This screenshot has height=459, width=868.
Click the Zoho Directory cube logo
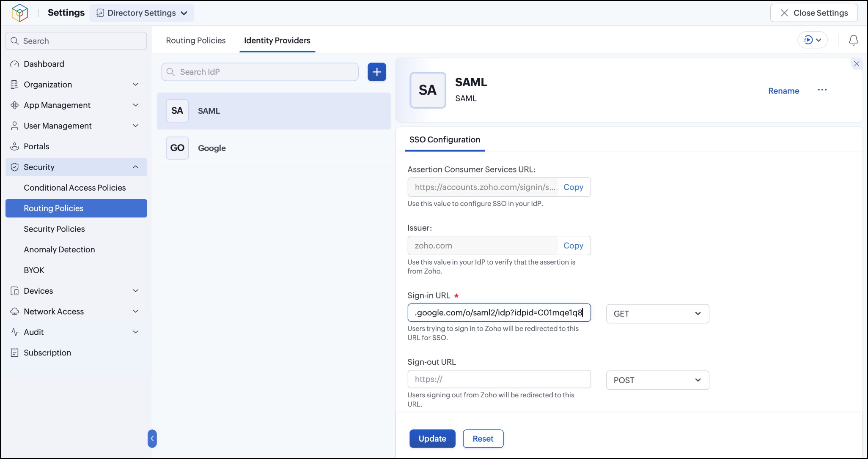tap(20, 13)
